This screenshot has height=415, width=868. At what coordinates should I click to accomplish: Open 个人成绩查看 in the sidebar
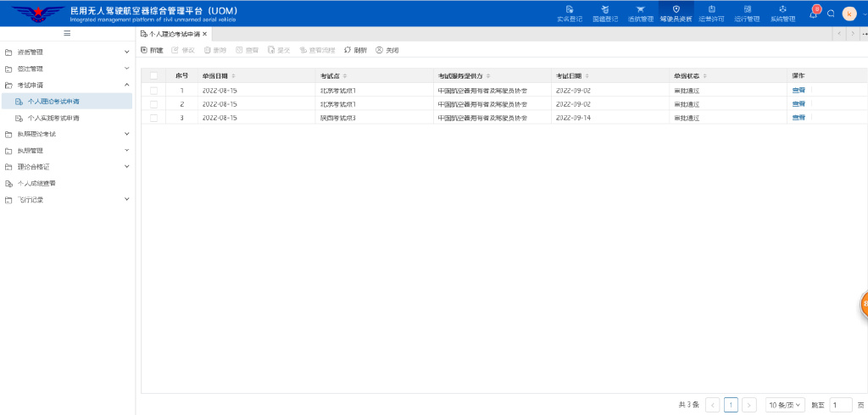click(x=67, y=183)
